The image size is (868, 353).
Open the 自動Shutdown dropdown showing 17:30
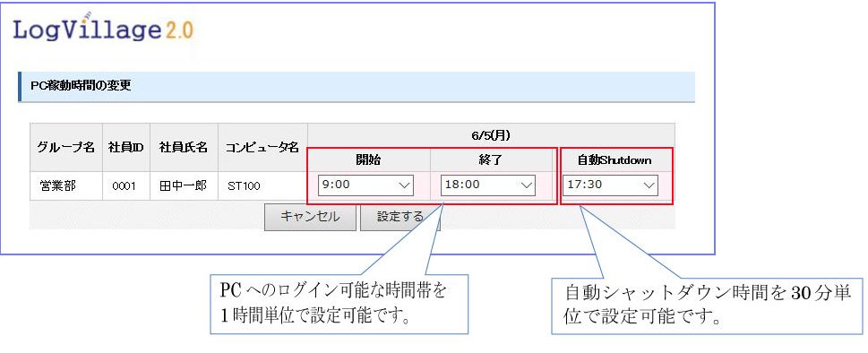coord(610,185)
